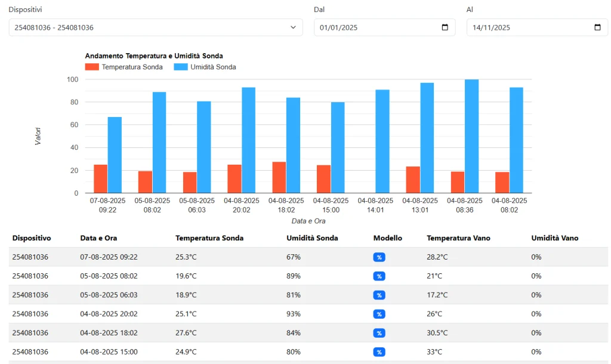
Task: Select the blue humidity bar for 04-08-2025 14:01
Action: [382, 141]
